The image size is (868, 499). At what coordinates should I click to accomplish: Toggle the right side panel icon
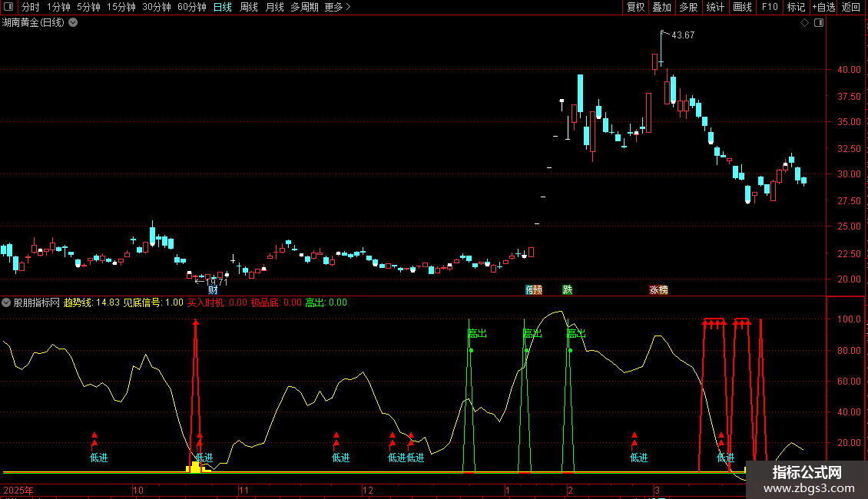tap(819, 23)
